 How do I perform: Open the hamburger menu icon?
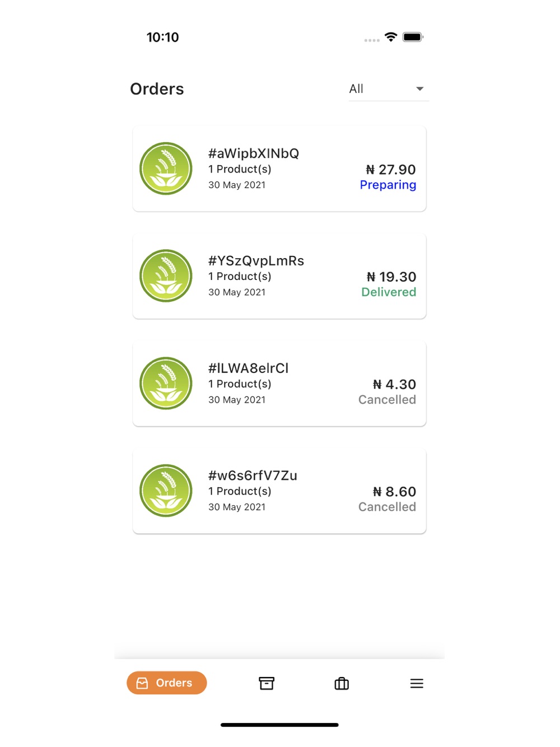[x=417, y=683]
